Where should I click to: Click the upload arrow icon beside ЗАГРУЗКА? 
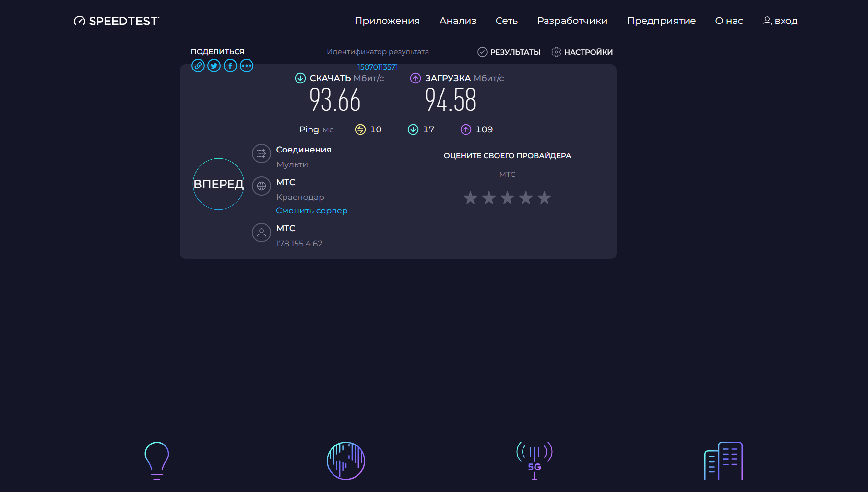(416, 78)
